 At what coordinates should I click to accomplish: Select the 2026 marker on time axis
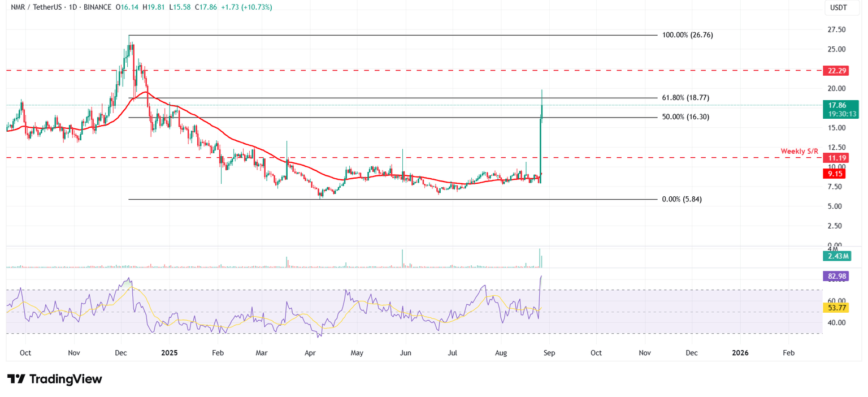pos(740,353)
